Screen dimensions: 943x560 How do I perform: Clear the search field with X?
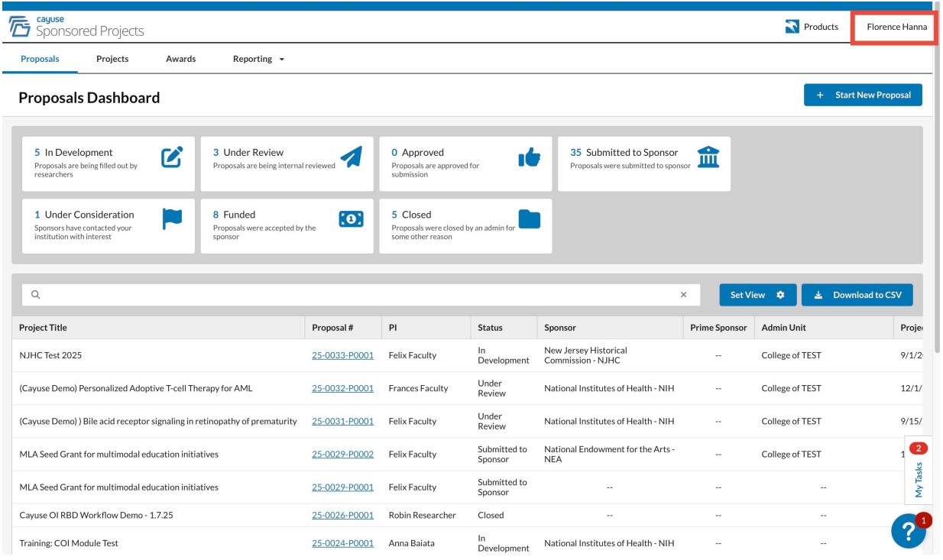[x=683, y=295]
